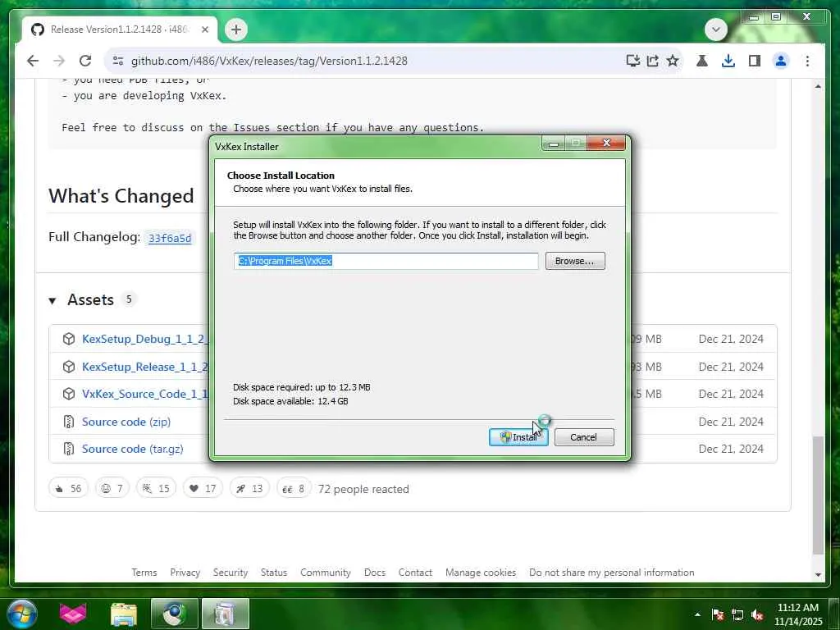Reload the GitHub page
Viewport: 840px width, 630px height.
click(x=85, y=61)
